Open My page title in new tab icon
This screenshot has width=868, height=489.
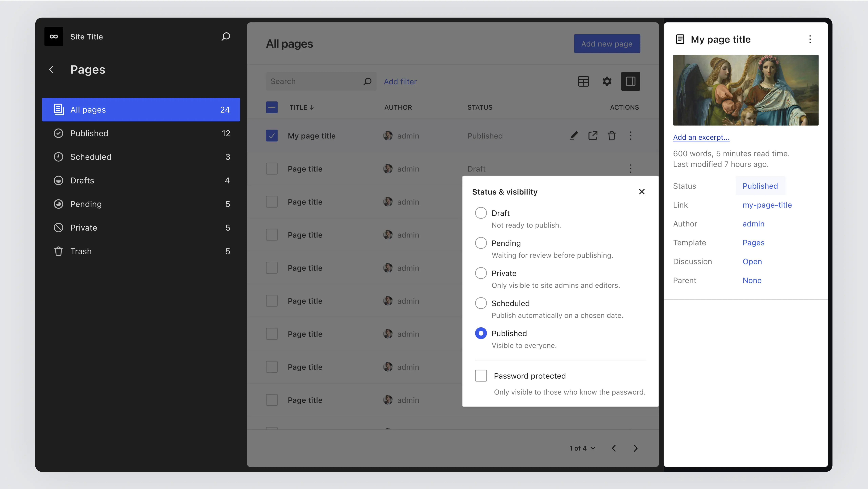593,136
